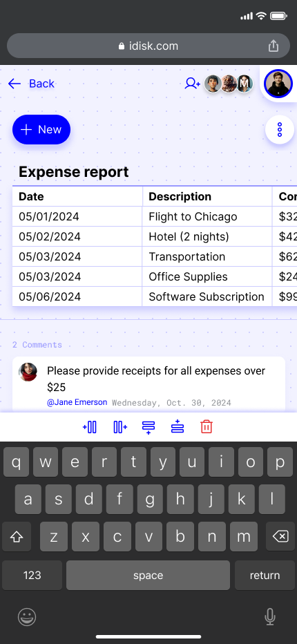Tap the red trash delete icon
The image size is (297, 644).
[207, 427]
